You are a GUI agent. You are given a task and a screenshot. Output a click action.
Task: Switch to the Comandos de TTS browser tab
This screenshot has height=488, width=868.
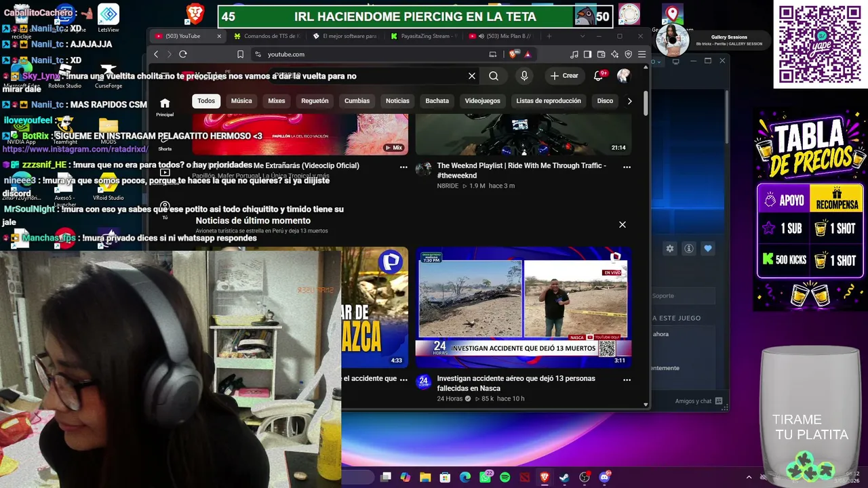click(x=267, y=36)
